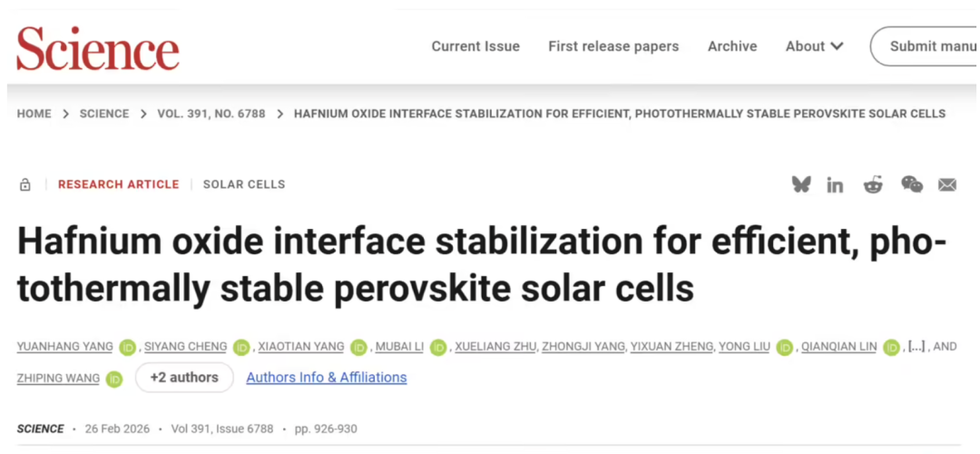Open Zhiping Wang's ORCID iD icon

click(x=113, y=379)
